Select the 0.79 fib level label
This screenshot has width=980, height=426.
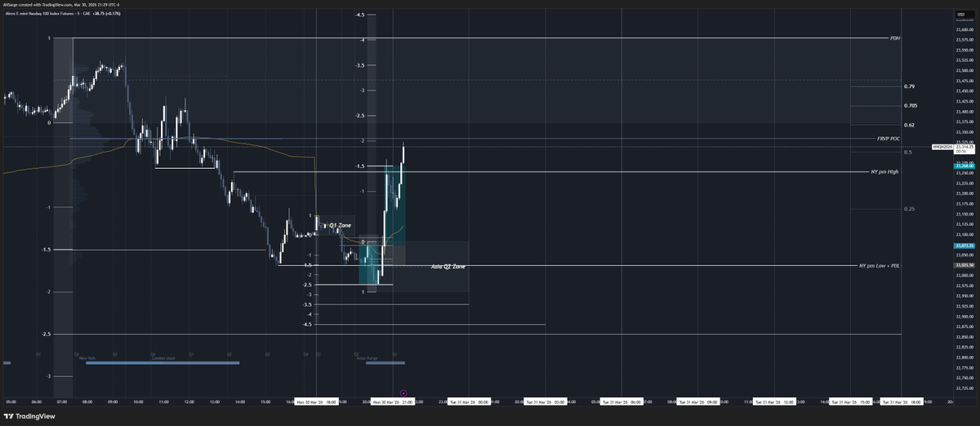[909, 87]
